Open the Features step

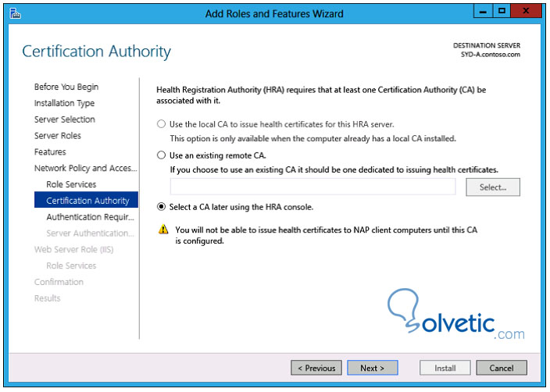[x=50, y=151]
